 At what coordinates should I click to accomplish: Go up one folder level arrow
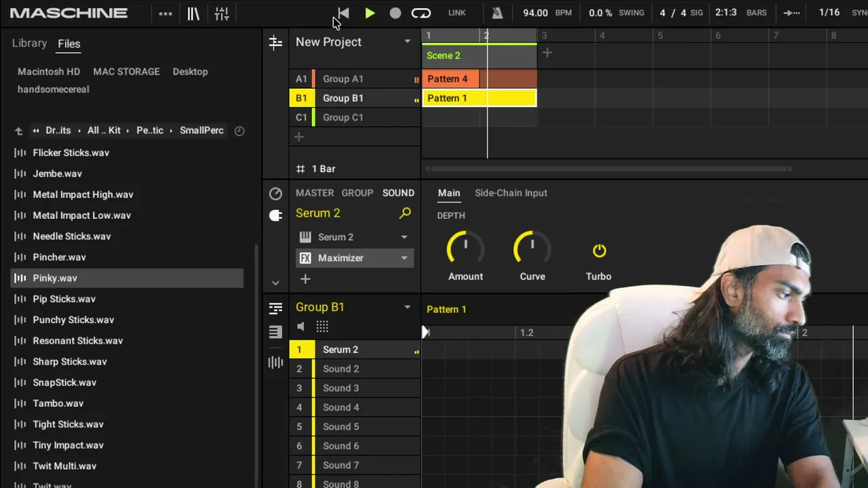point(19,131)
